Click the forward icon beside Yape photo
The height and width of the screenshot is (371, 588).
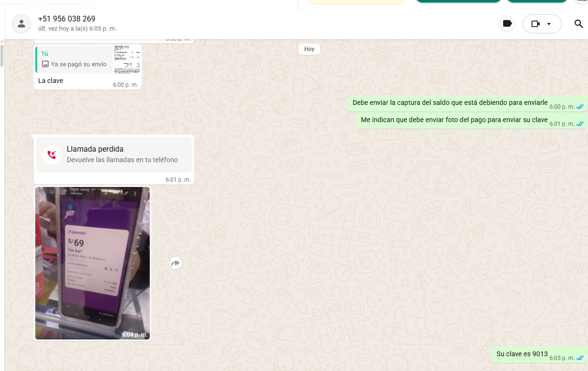(x=175, y=263)
